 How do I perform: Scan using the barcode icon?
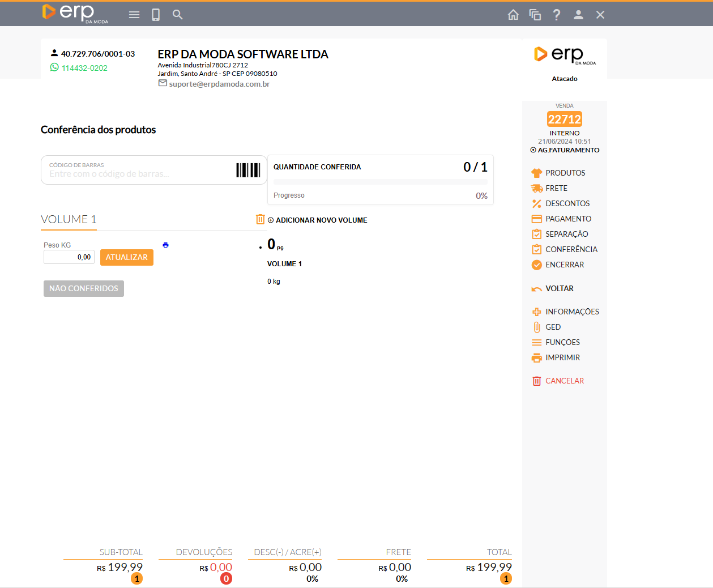coord(248,170)
